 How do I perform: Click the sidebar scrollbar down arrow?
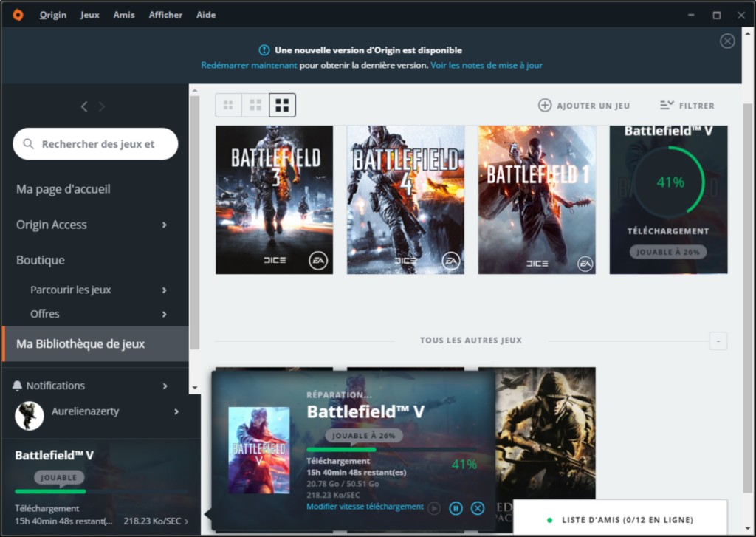tap(195, 388)
